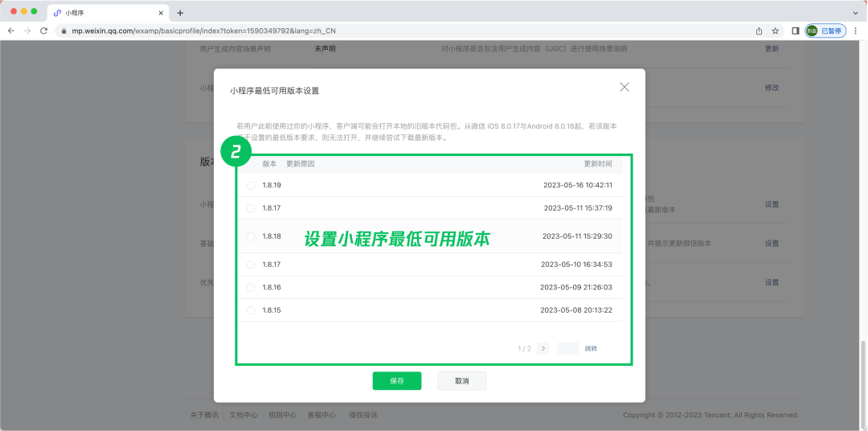Select the radio button for version 1.8.15
868x431 pixels.
251,310
